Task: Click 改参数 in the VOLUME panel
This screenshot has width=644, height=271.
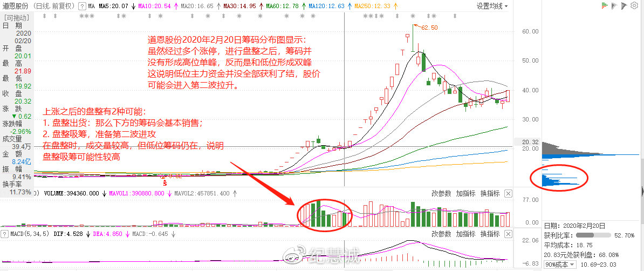Action: point(441,193)
